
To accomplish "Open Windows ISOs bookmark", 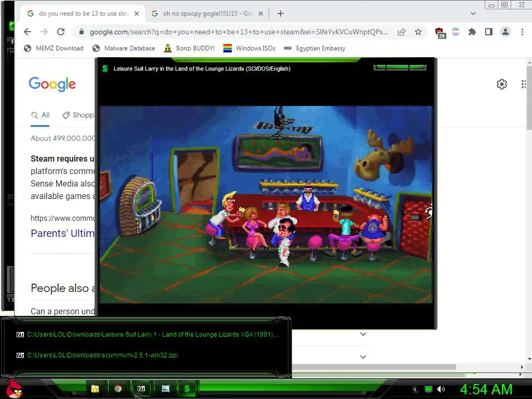I will click(x=249, y=48).
